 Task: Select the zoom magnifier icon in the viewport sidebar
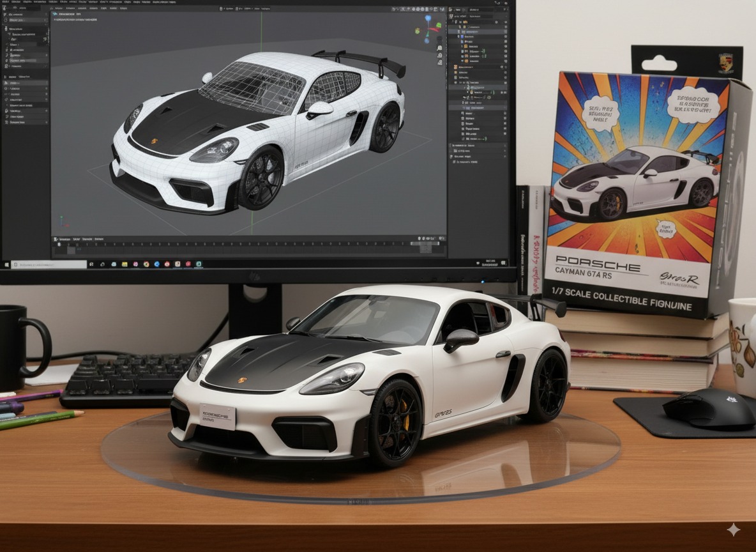pyautogui.click(x=439, y=49)
